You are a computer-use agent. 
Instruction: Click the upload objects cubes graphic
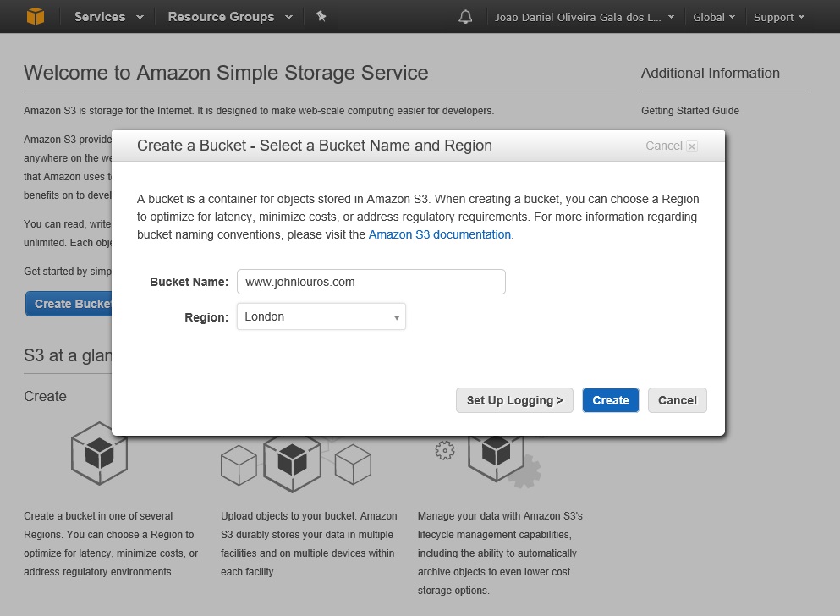294,463
